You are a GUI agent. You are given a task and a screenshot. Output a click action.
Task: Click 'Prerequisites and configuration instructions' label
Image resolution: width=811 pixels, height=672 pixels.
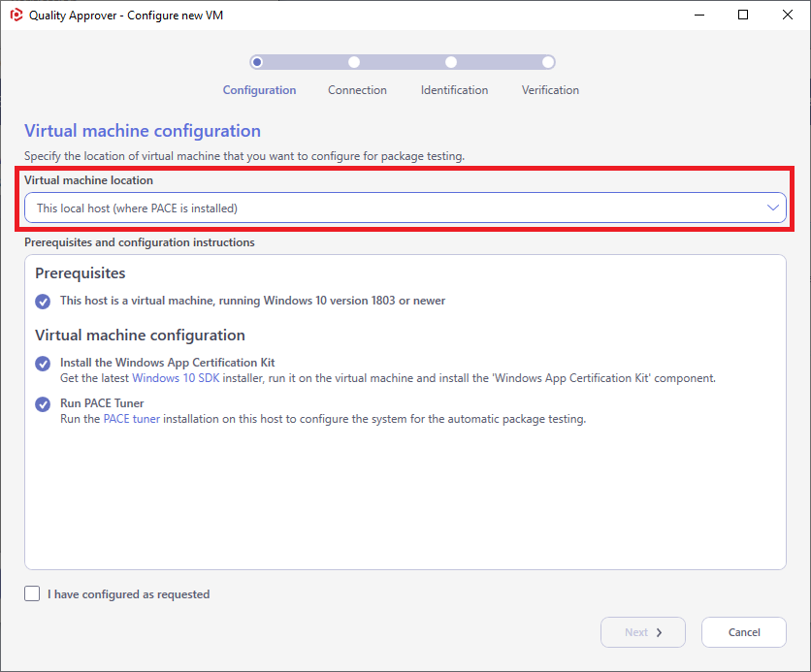pos(140,242)
